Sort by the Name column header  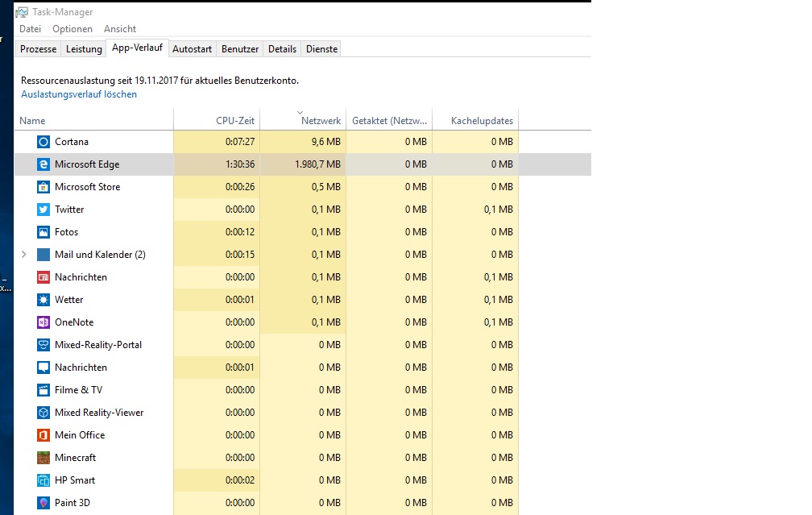(93, 120)
